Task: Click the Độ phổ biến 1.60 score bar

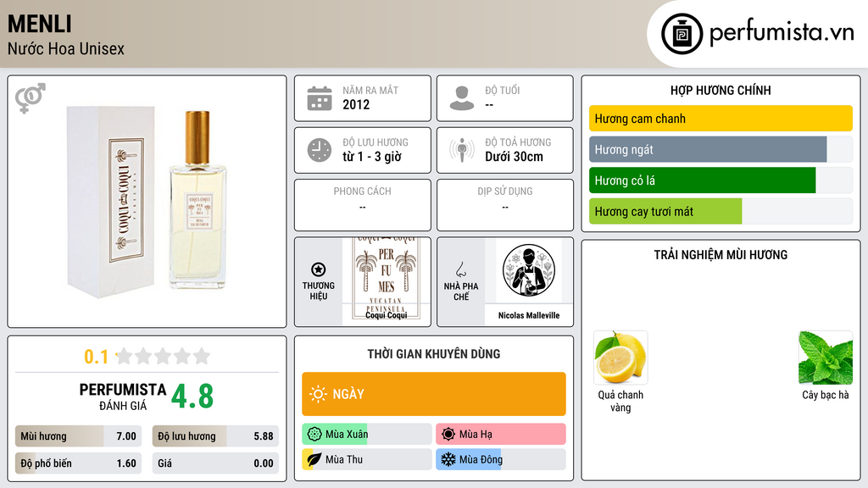Action: tap(79, 463)
